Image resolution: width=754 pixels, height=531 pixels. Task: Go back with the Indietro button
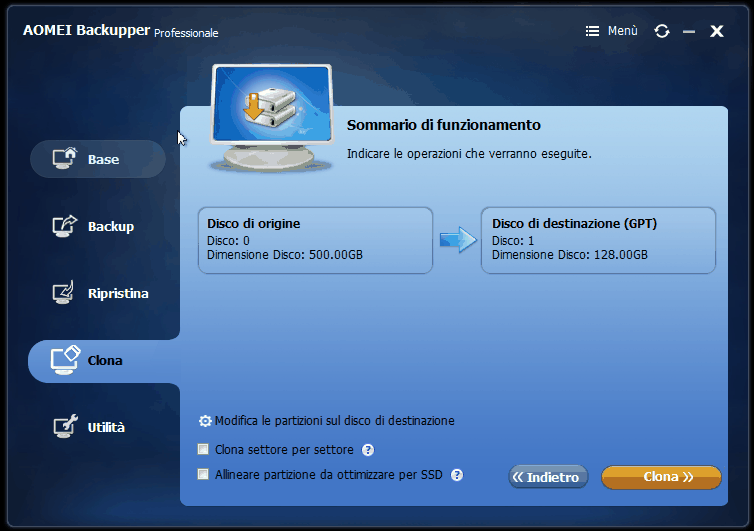pos(548,477)
